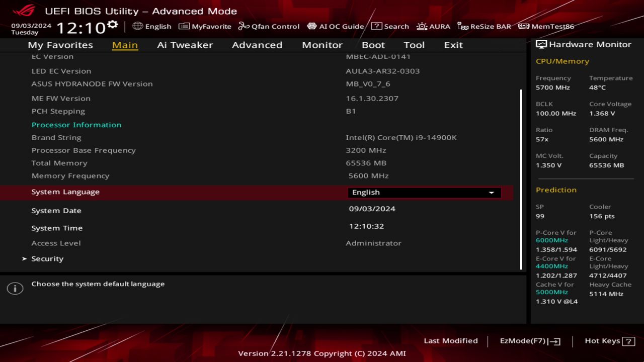Image resolution: width=644 pixels, height=362 pixels.
Task: Open MyFavorite list icon
Action: (x=184, y=26)
